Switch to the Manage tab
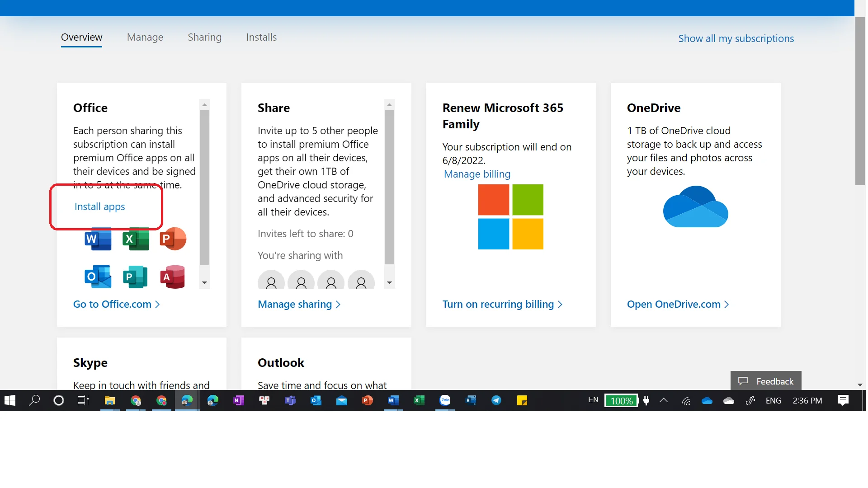The width and height of the screenshot is (868, 488). [145, 38]
